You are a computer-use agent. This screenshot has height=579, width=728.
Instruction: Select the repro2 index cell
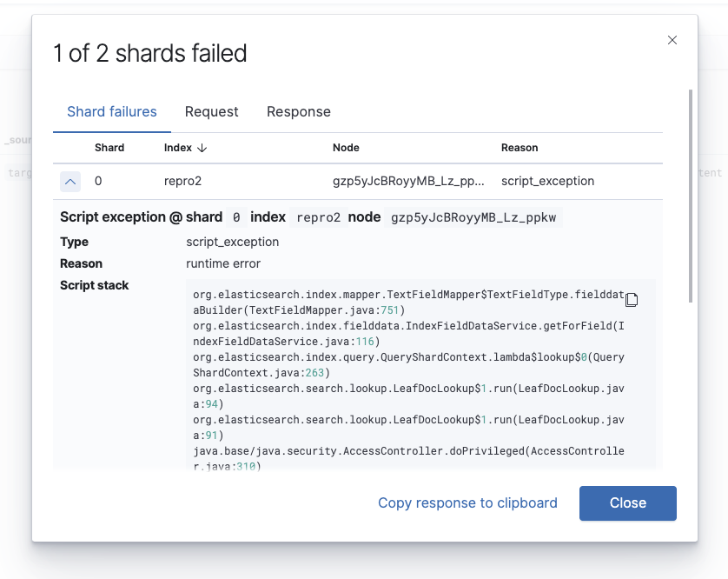tap(182, 181)
